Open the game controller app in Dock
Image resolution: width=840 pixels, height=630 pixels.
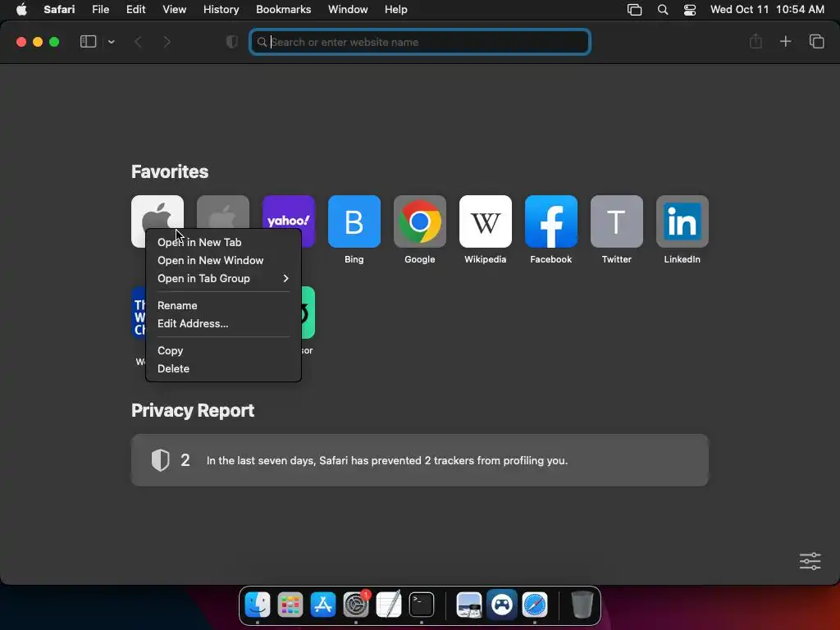pos(502,605)
